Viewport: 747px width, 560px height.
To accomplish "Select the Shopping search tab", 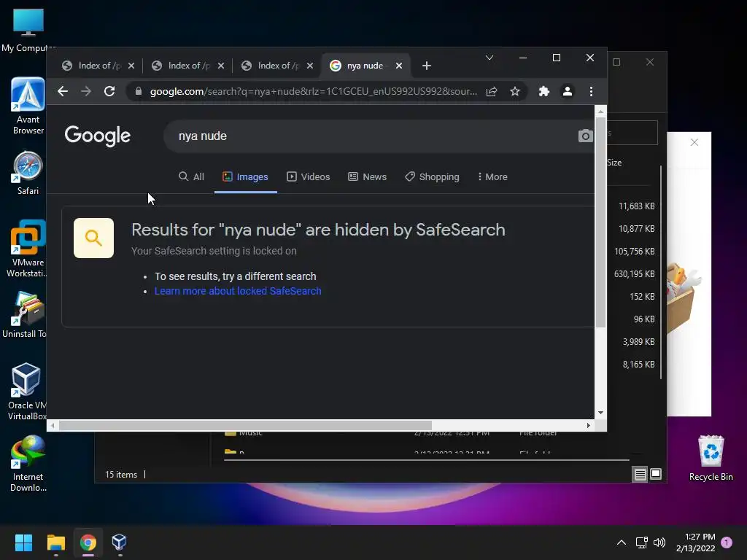I will [432, 176].
